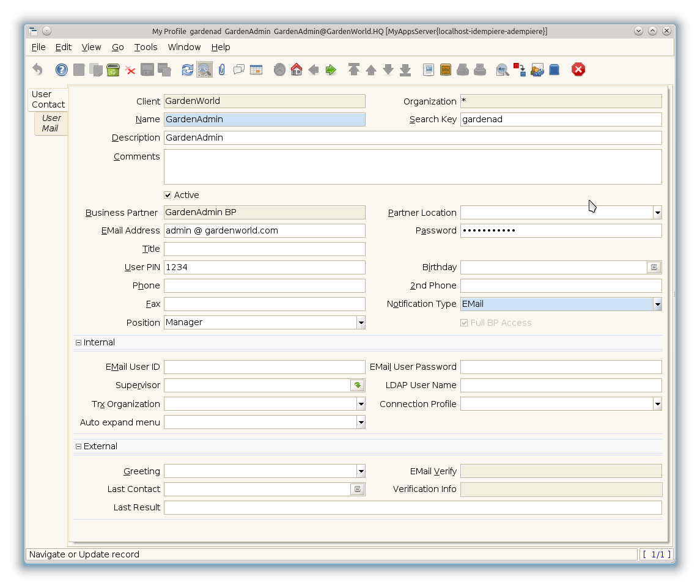The height and width of the screenshot is (588, 700).
Task: Open the Attachment paperclip icon
Action: tap(222, 70)
